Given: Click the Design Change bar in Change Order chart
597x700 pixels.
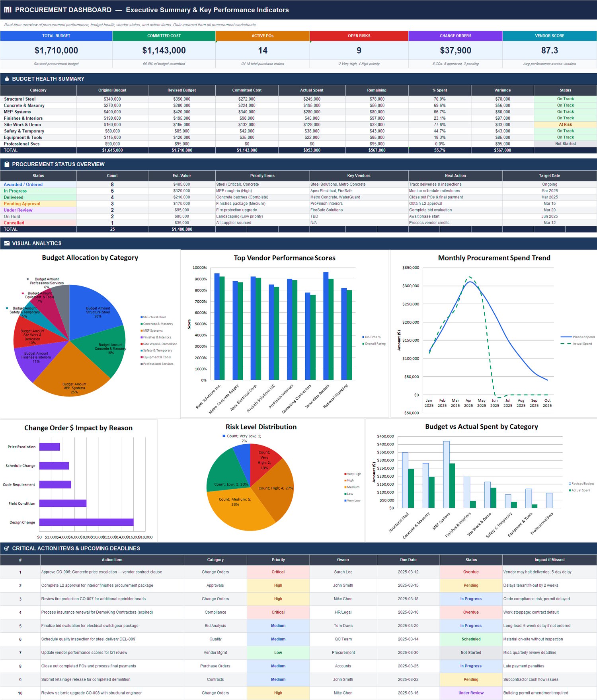Looking at the screenshot, I should (x=86, y=522).
